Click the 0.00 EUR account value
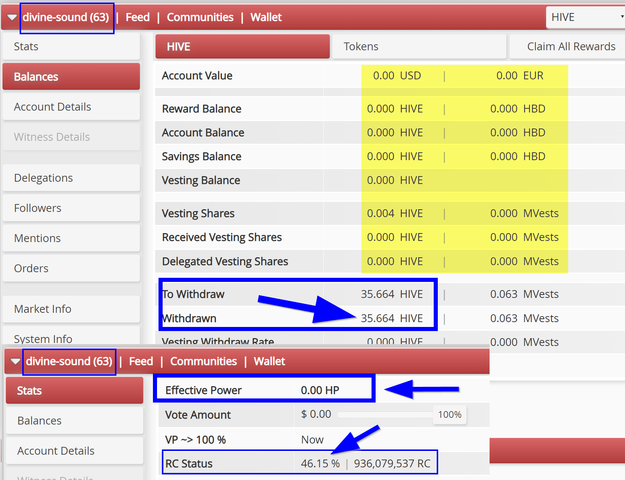625x480 pixels. (x=520, y=76)
